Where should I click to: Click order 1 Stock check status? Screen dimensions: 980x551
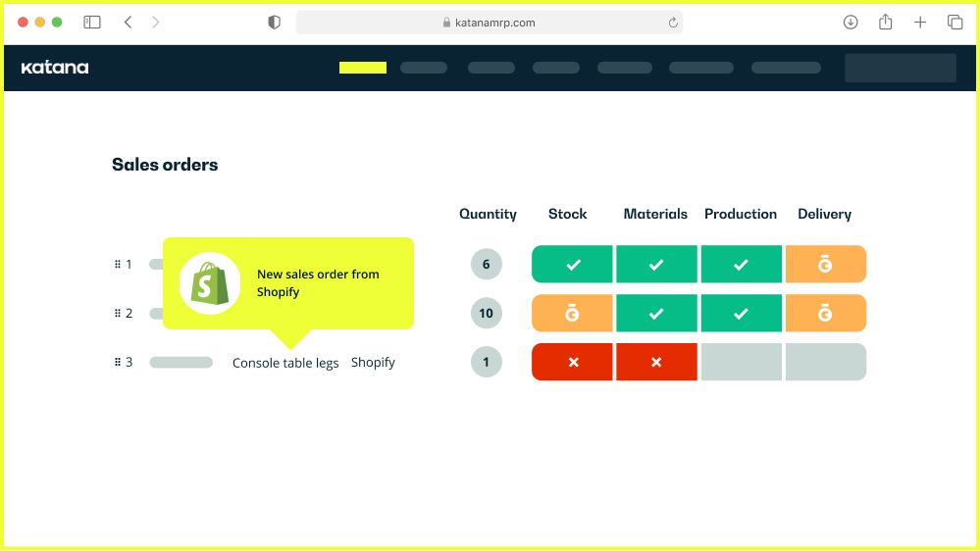[x=573, y=265]
